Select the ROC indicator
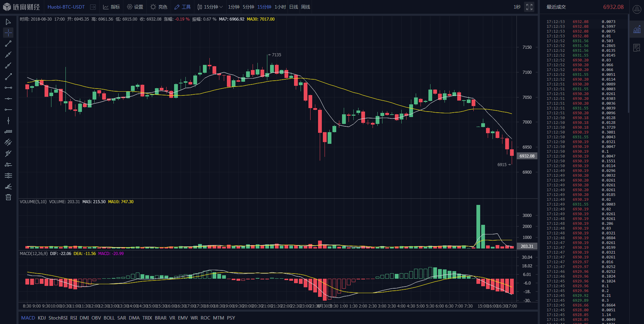This screenshot has height=324, width=644. tap(205, 318)
